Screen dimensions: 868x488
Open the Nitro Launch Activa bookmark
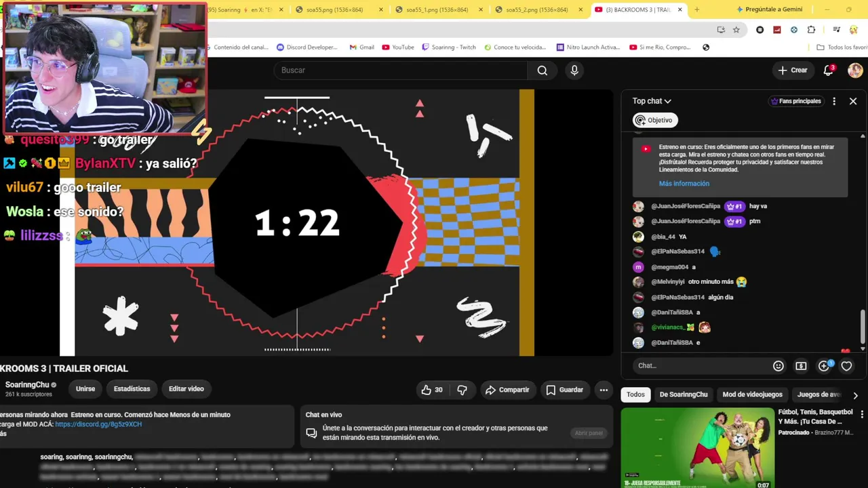pyautogui.click(x=588, y=47)
